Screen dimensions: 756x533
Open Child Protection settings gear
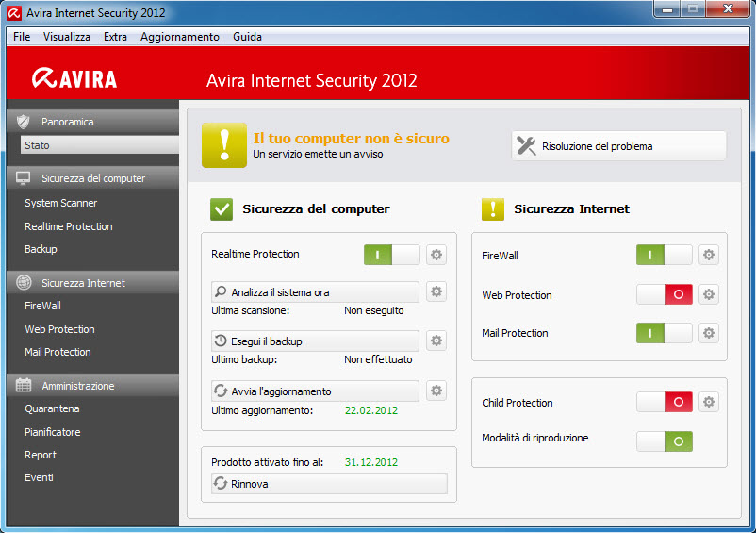click(x=709, y=402)
